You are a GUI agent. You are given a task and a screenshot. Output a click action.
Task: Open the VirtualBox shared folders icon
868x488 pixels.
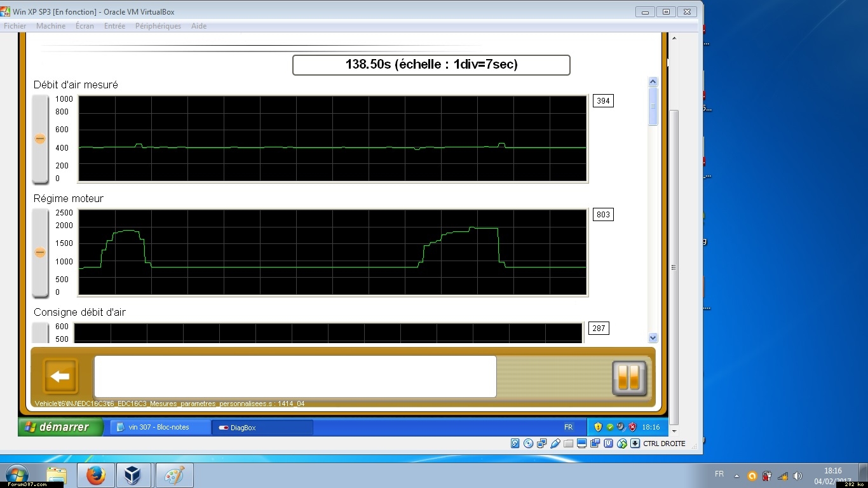pyautogui.click(x=569, y=444)
